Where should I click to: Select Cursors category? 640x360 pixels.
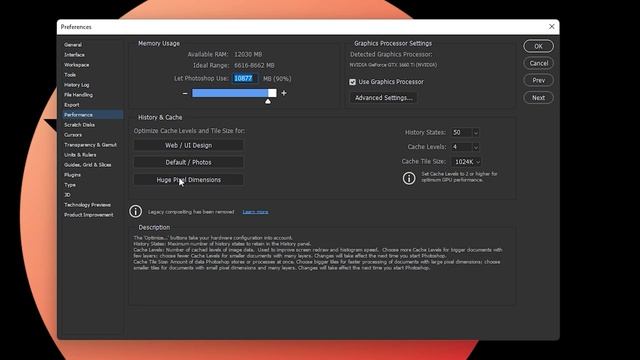[73, 135]
